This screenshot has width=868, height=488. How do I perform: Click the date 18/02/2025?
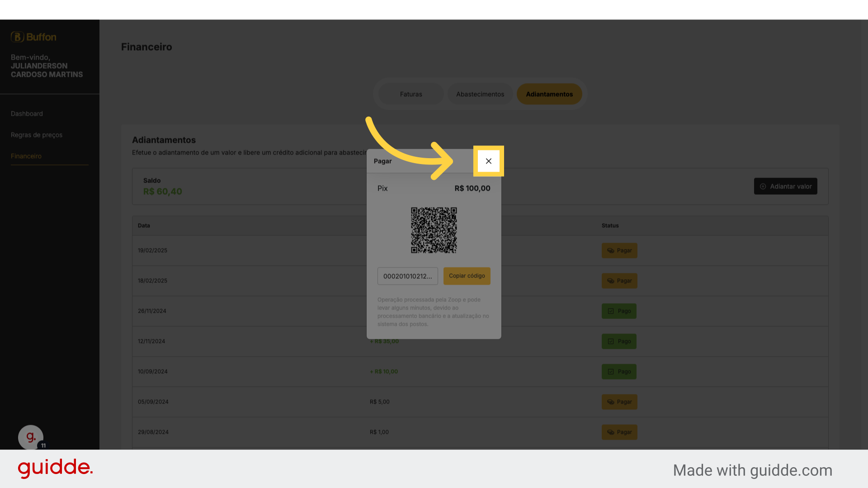tap(152, 281)
